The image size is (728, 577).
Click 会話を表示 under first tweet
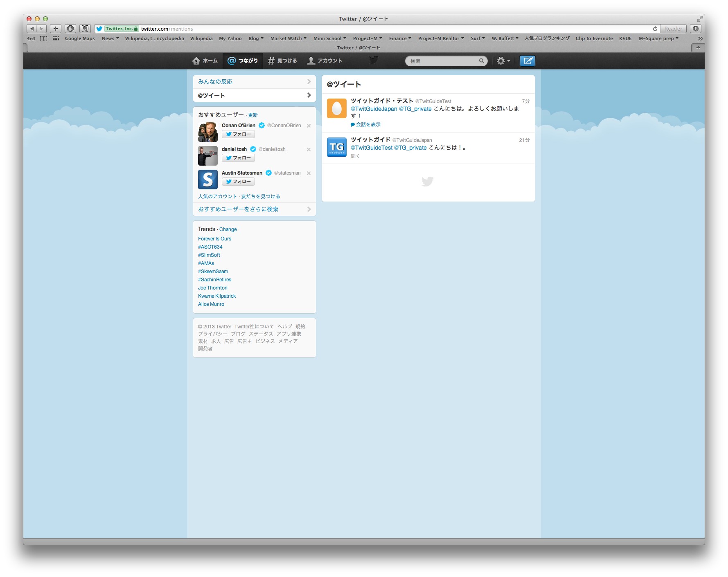tap(366, 124)
